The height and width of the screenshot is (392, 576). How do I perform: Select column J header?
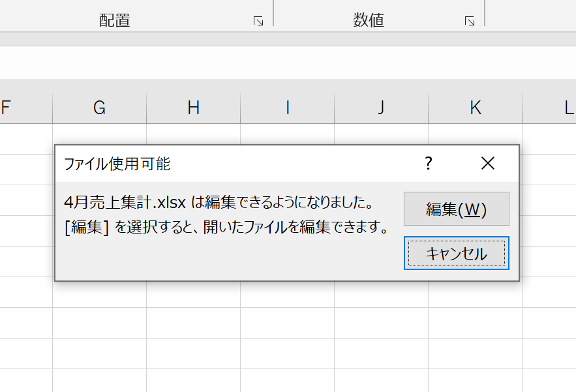pyautogui.click(x=381, y=108)
